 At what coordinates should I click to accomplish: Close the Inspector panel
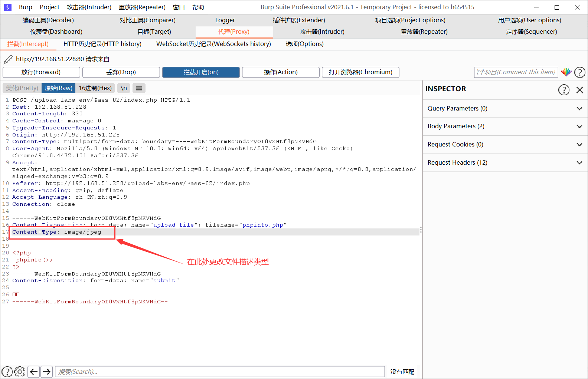tap(580, 90)
